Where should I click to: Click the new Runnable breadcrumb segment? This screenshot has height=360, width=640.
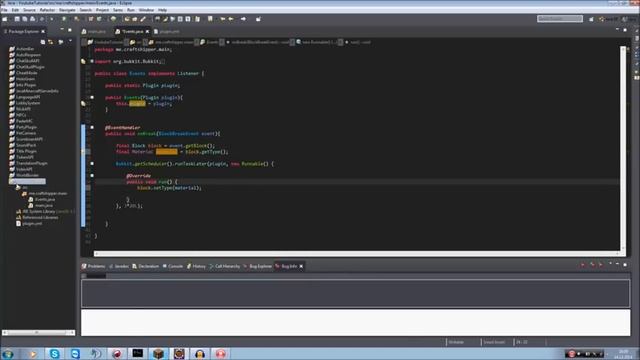[317, 42]
